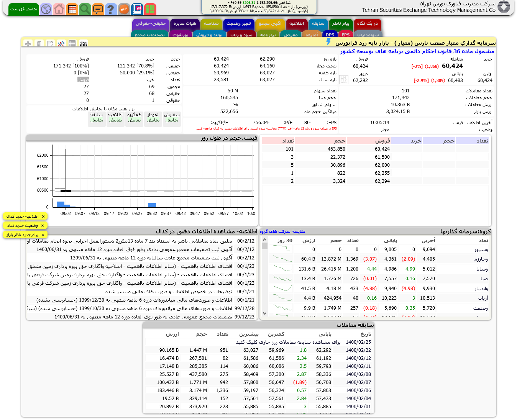This screenshot has height=420, width=517.
Task: Click the sliders icon beside yesterday's price
Action: tap(344, 80)
